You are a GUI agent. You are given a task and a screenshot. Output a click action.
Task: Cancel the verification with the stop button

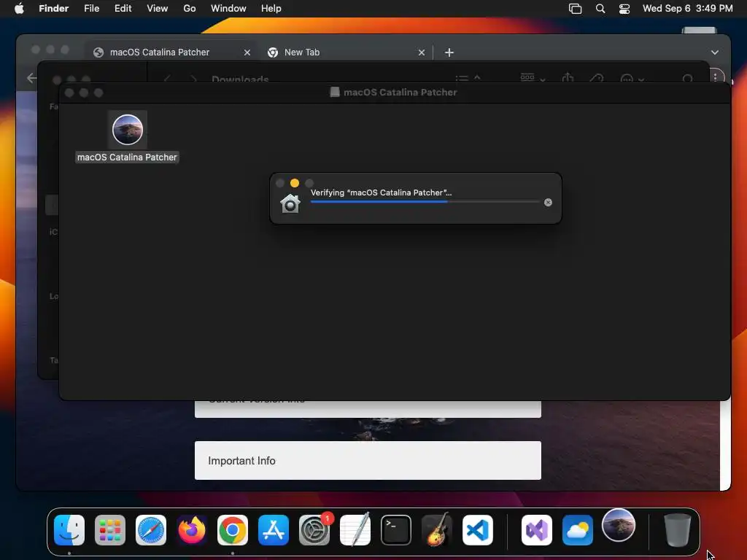point(548,203)
